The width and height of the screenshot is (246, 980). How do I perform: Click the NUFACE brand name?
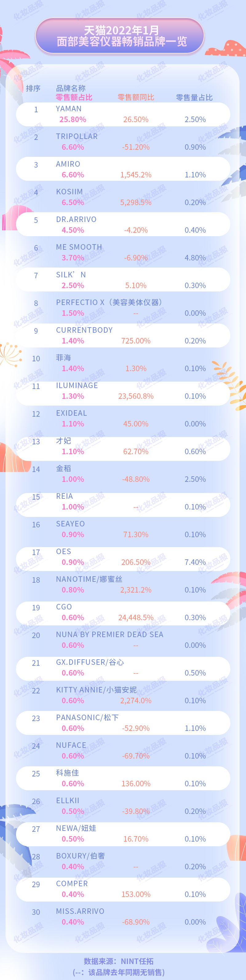(71, 745)
